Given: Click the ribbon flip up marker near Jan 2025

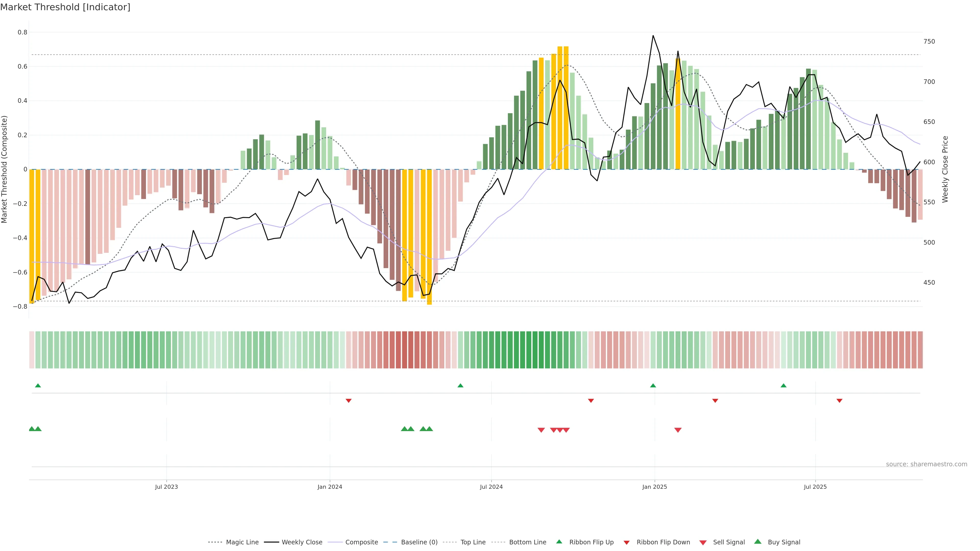Looking at the screenshot, I should coord(653,386).
